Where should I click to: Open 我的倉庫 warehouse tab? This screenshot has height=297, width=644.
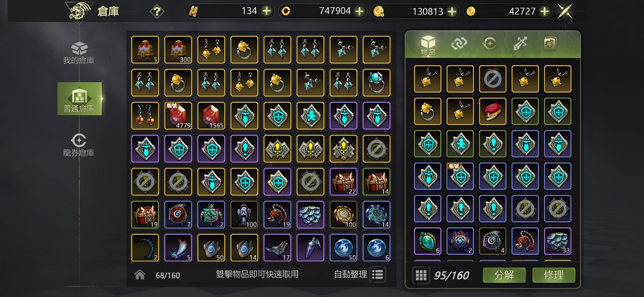79,53
